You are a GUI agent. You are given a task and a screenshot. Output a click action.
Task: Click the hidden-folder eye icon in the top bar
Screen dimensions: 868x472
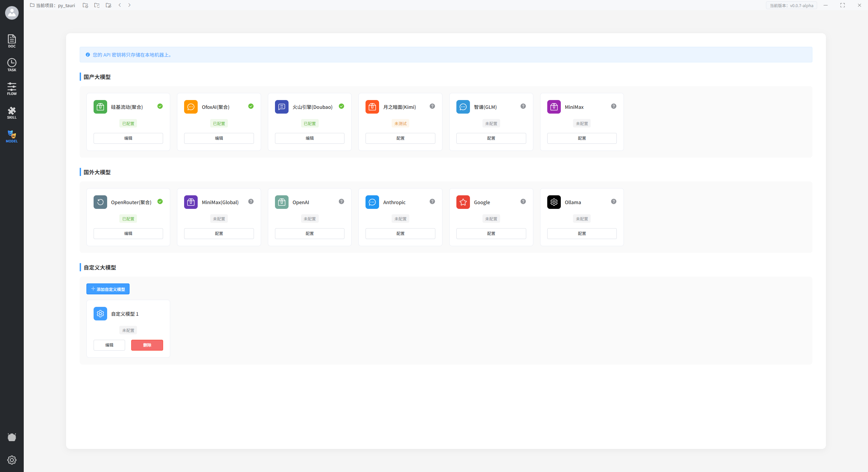pyautogui.click(x=108, y=5)
